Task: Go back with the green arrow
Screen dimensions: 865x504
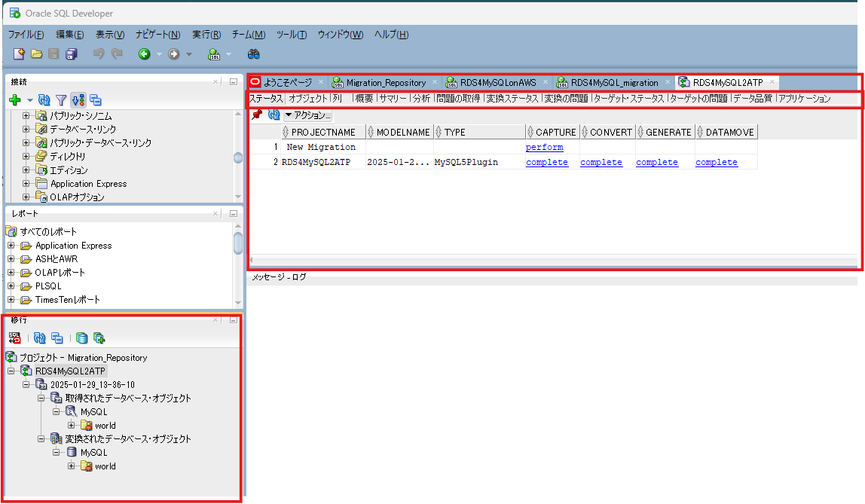Action: (x=145, y=53)
